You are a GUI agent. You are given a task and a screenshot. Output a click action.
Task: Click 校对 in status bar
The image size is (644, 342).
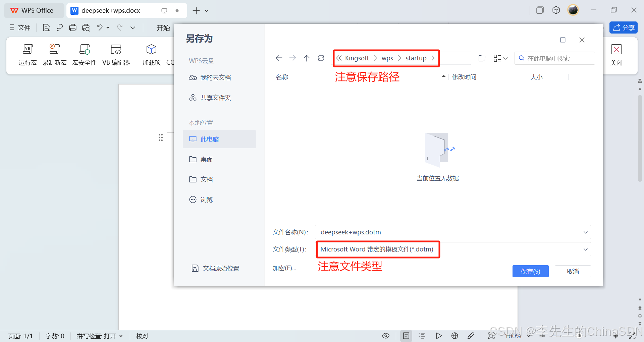(x=142, y=336)
